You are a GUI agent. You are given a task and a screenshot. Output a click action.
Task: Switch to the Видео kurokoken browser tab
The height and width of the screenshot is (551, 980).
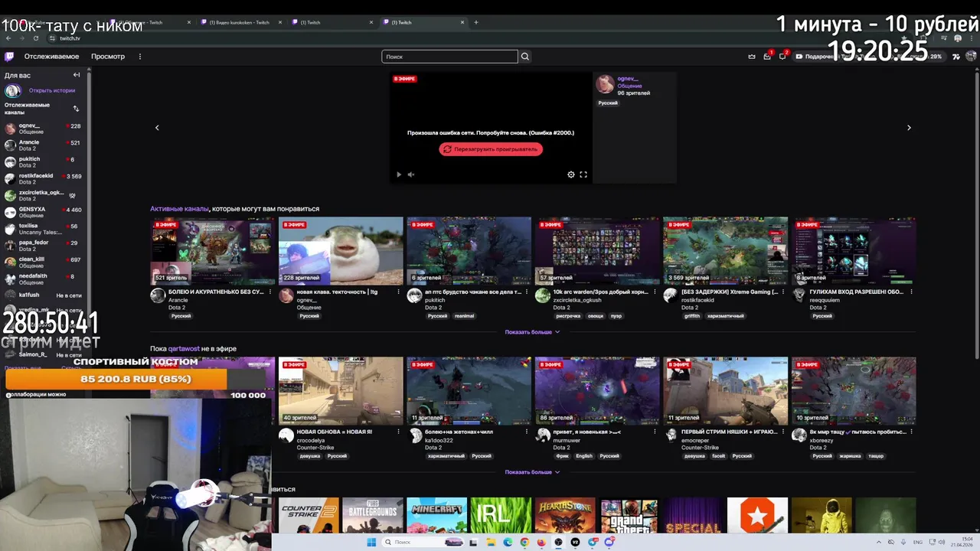(x=240, y=22)
